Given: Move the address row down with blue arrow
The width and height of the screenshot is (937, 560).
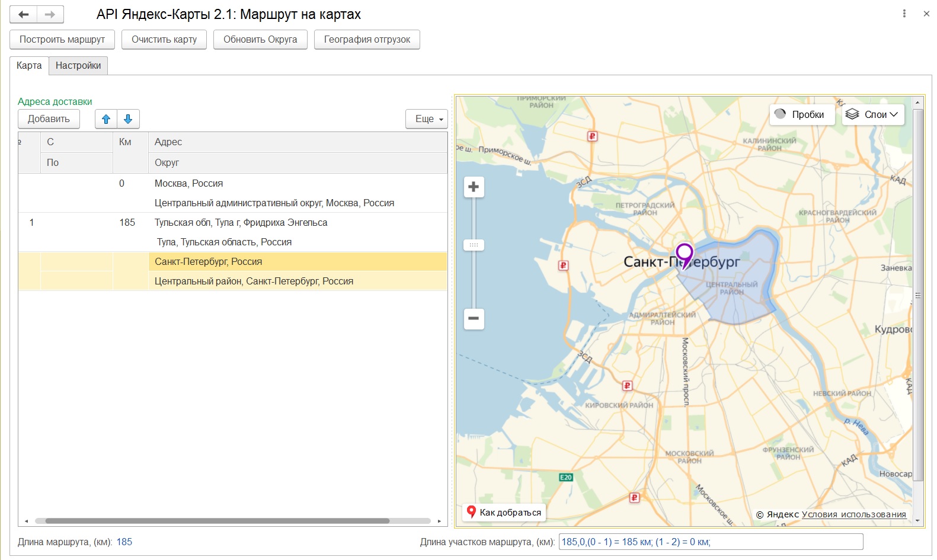Looking at the screenshot, I should 128,119.
